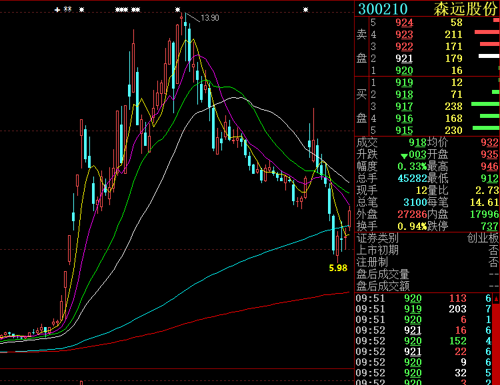The height and width of the screenshot is (385, 500).
Task: Click the stock code 300210
Action: pyautogui.click(x=383, y=9)
